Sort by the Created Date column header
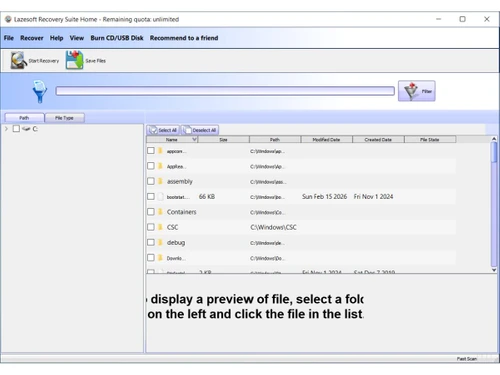This screenshot has width=500, height=375. 378,139
